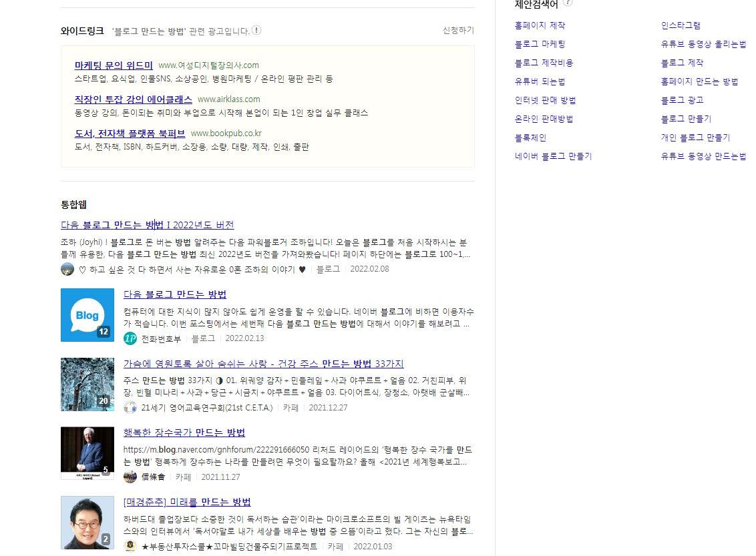Click the help icon beside 제안검색어
Image resolution: width=756 pixels, height=556 pixels.
tap(568, 3)
